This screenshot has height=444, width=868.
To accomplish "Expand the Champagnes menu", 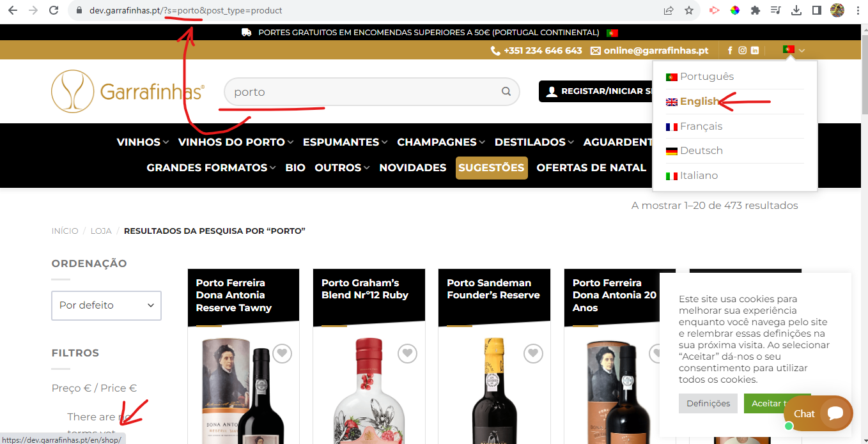I will tap(441, 142).
